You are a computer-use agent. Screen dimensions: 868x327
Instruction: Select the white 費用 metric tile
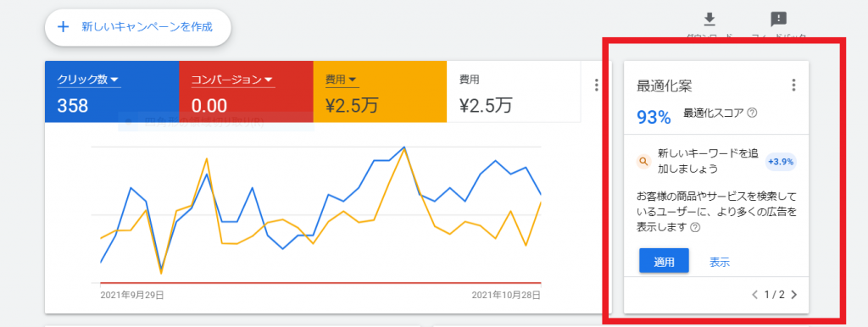[x=513, y=91]
